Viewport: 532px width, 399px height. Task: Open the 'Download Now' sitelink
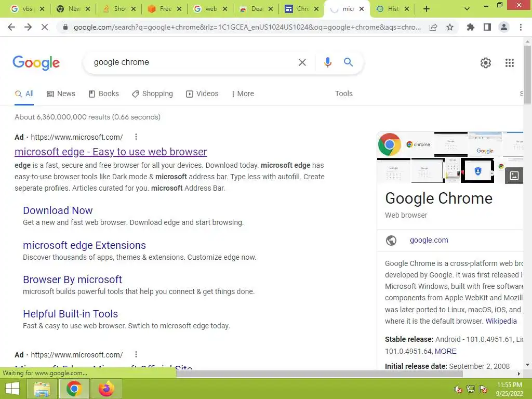(58, 210)
